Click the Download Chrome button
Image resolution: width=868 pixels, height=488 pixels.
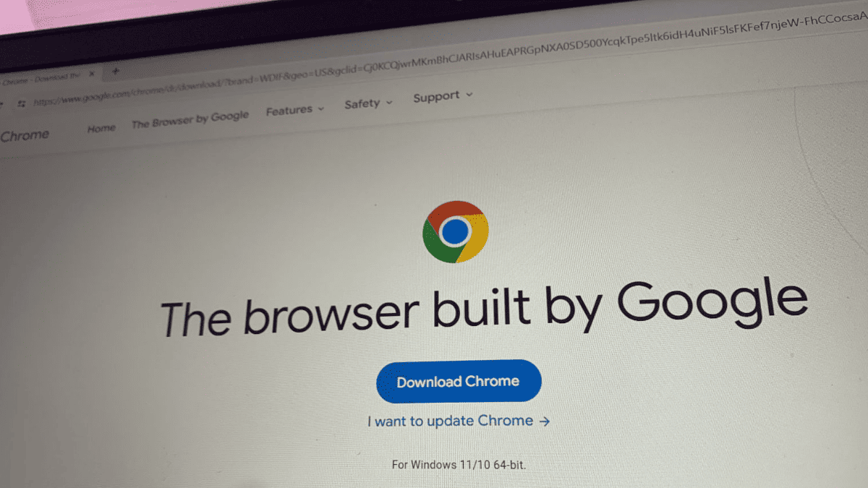point(459,381)
